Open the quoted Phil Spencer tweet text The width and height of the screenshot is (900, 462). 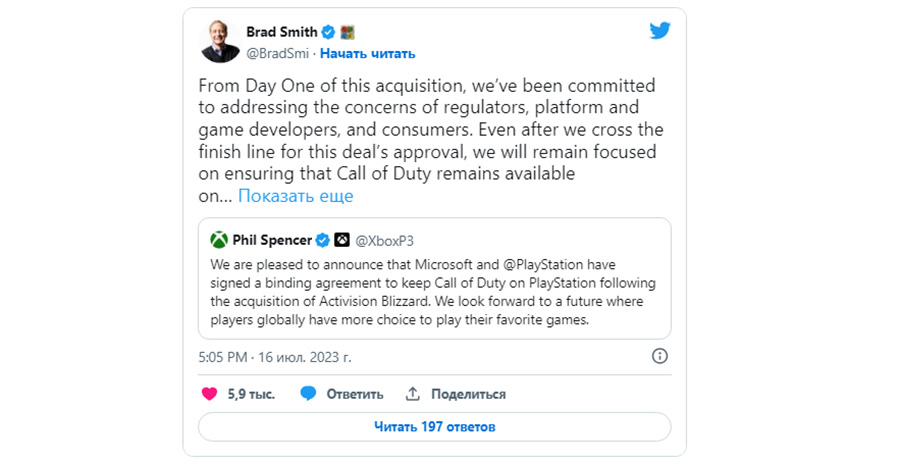[433, 293]
